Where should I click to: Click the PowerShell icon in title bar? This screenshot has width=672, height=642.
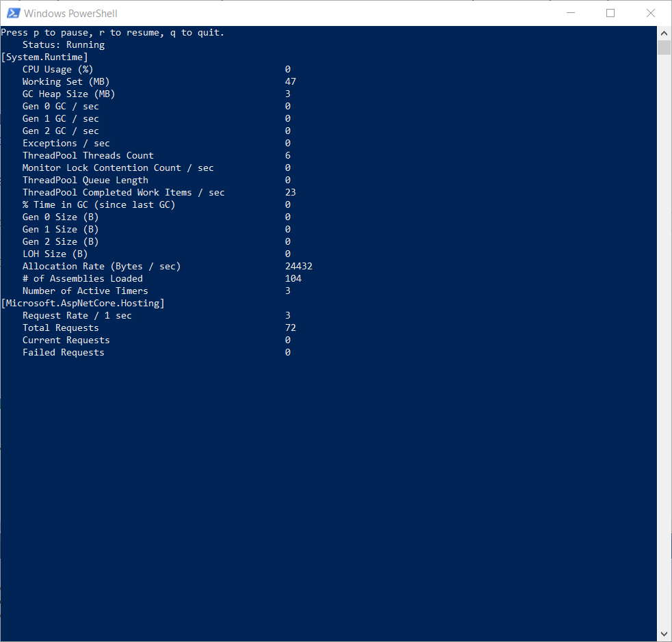coord(13,13)
